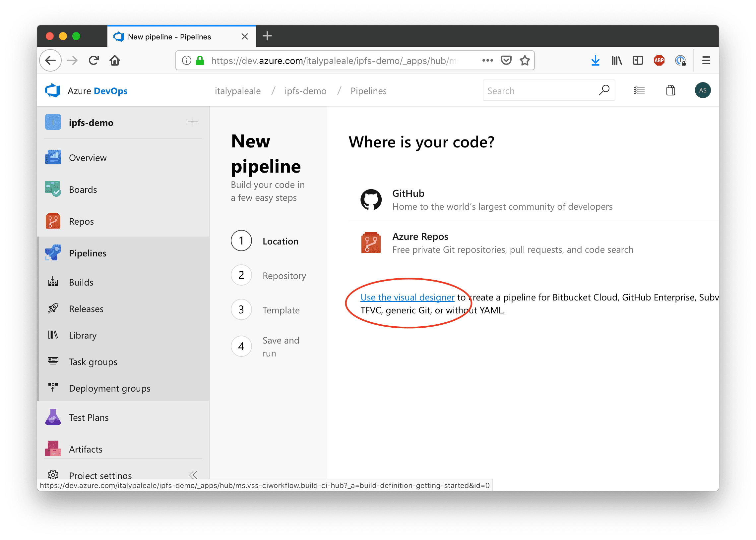Collapse the sidebar with double chevron

pos(193,474)
